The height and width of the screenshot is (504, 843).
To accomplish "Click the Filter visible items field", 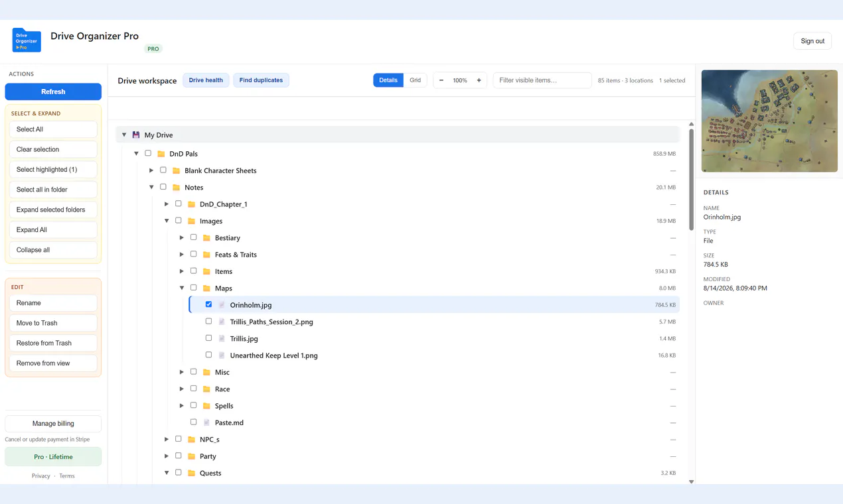I will (542, 80).
